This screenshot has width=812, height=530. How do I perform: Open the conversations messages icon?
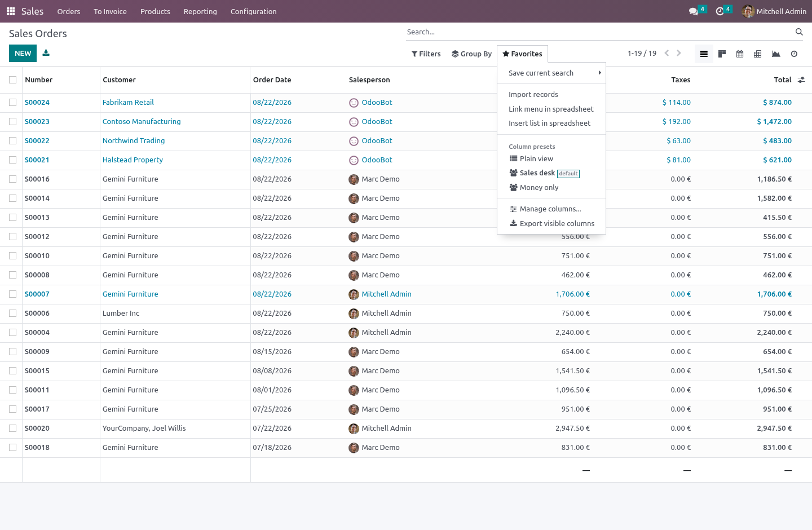coord(694,11)
